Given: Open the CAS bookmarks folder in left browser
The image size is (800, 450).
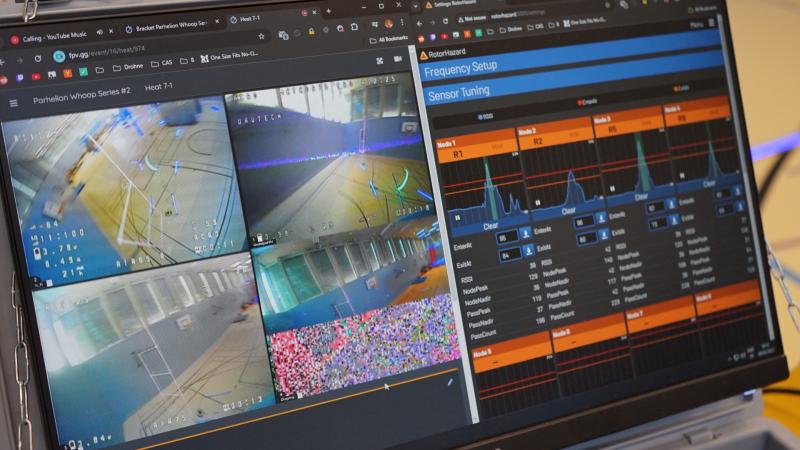Looking at the screenshot, I should (162, 63).
